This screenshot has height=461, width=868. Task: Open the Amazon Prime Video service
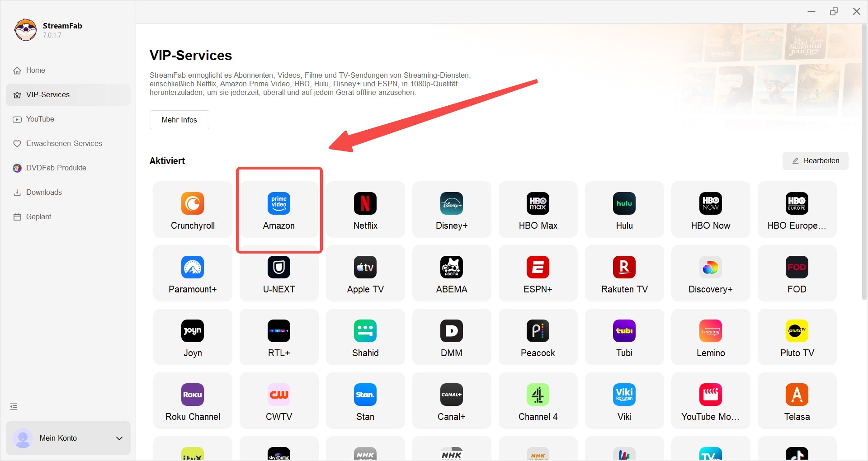279,210
